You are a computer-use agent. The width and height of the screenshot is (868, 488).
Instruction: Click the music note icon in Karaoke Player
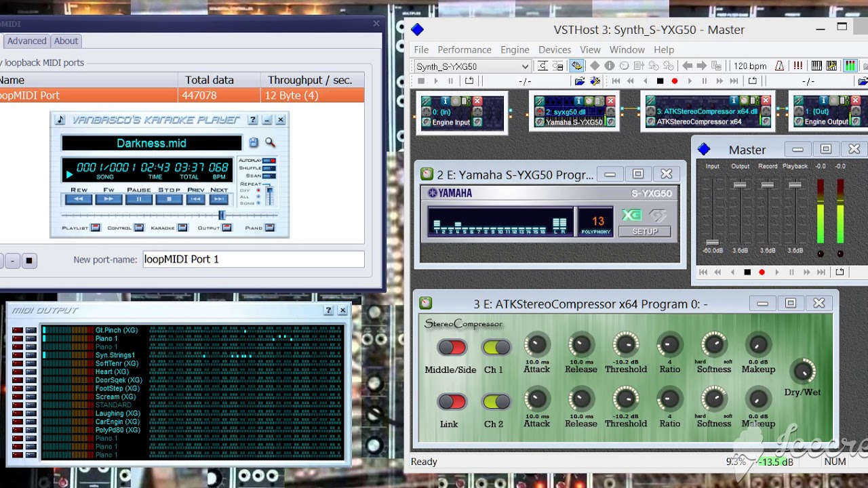coord(60,120)
